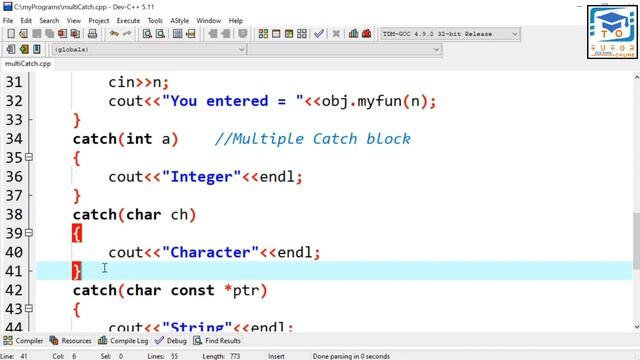Click the Close All files toolbar icon
Screen dimensions: 640x360
pos(75,34)
